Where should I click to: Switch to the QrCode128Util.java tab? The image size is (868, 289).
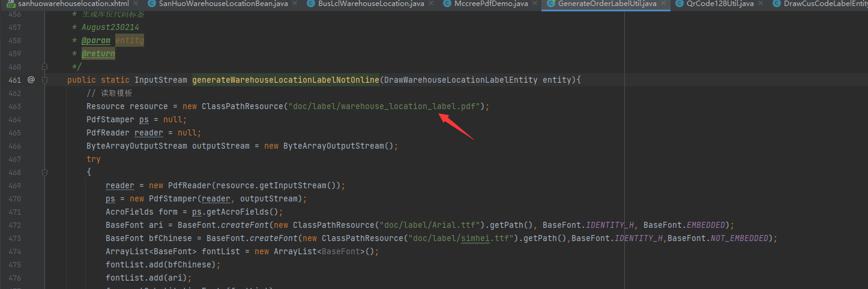[x=720, y=4]
